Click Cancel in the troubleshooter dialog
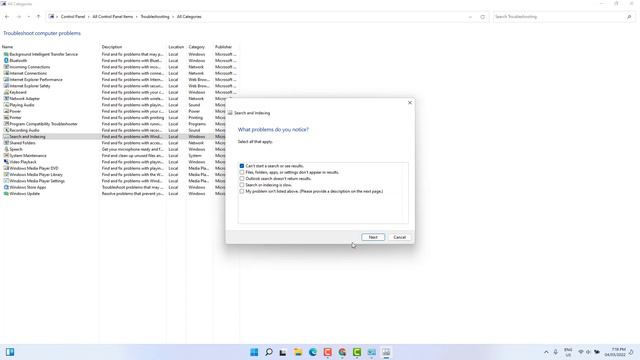640x360 pixels. (x=399, y=237)
